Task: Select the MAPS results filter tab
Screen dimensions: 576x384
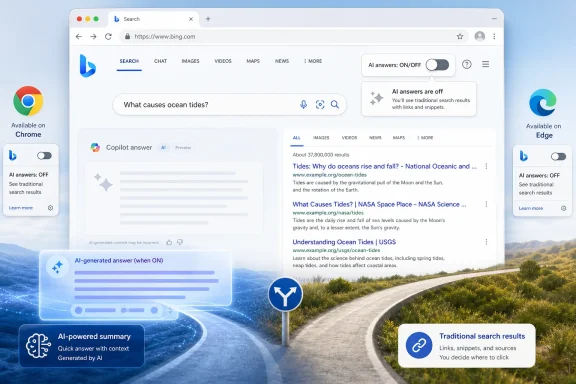Action: point(399,138)
